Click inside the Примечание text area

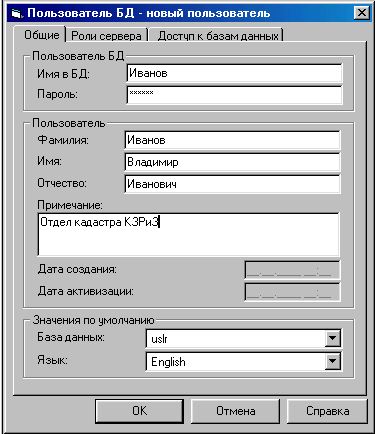pyautogui.click(x=189, y=234)
